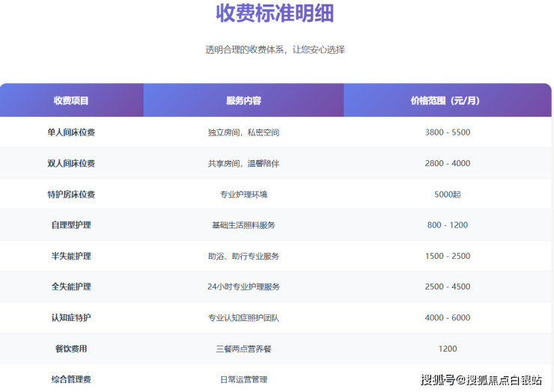Click the 4000 - 6000 price cell
Screen dimensions: 554x392
447,318
